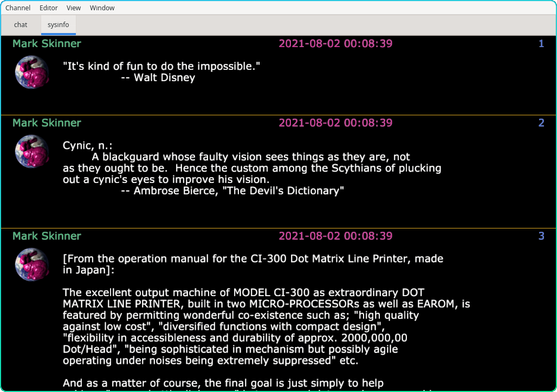Switch to the chat tab

coord(21,25)
